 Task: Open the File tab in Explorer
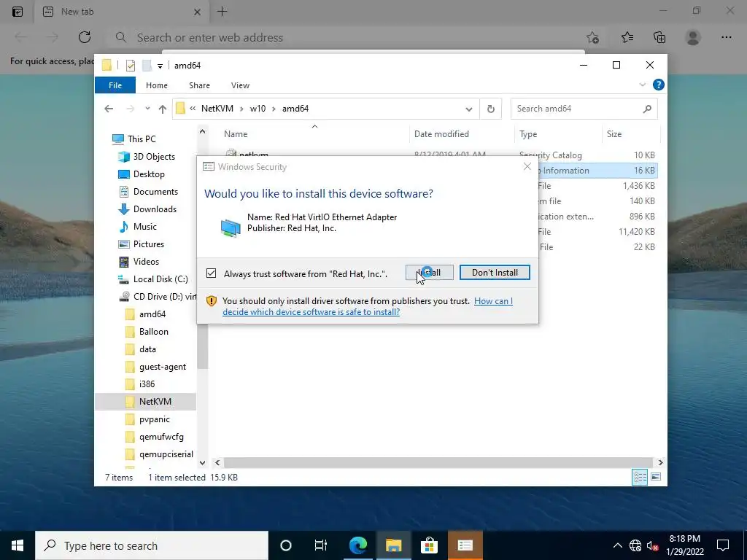tap(115, 85)
